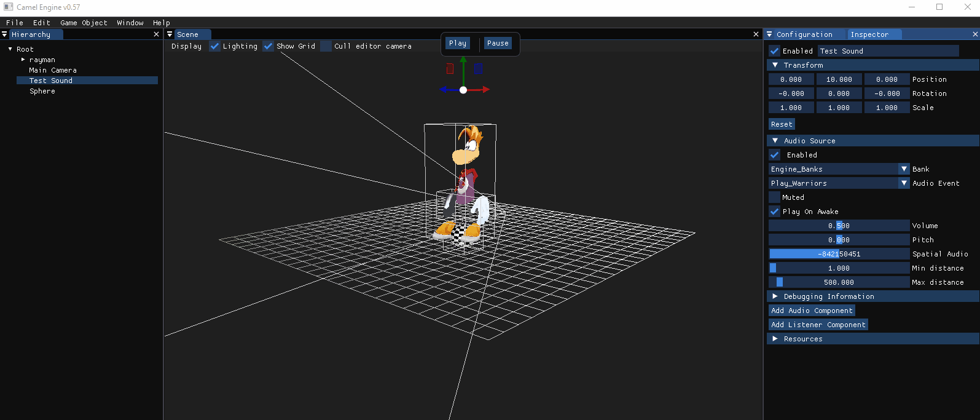The image size is (980, 420).
Task: Disable the Lighting checkbox
Action: click(214, 46)
